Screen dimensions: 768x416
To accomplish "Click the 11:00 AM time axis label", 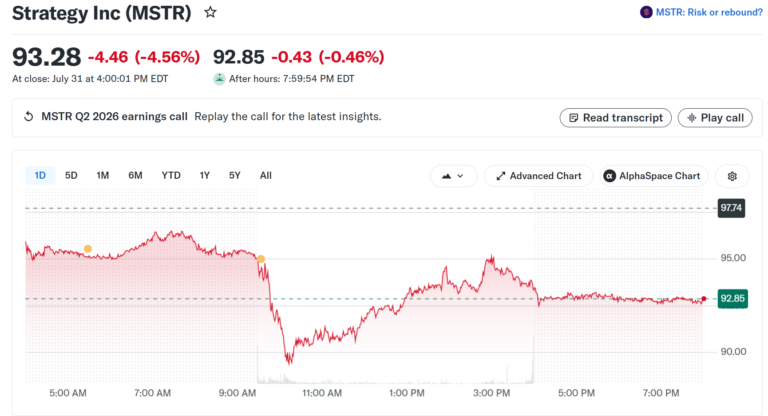I will click(x=322, y=393).
